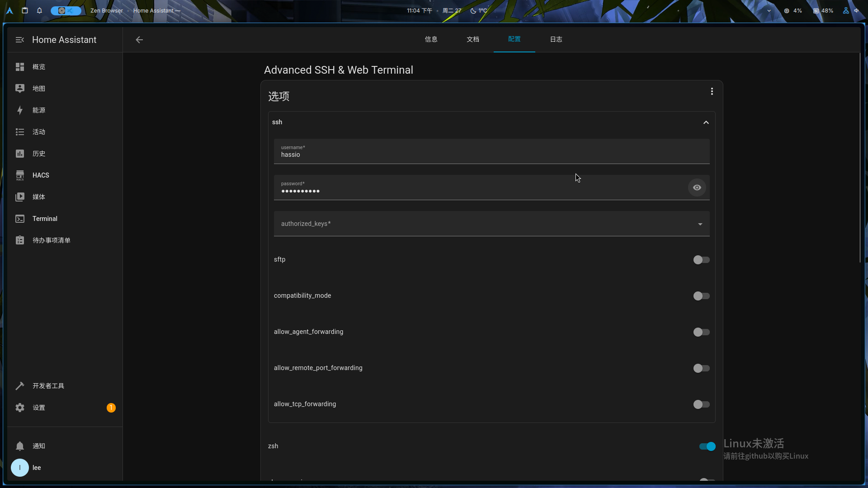Collapse the ssh section chevron
This screenshot has width=868, height=488.
tap(706, 122)
